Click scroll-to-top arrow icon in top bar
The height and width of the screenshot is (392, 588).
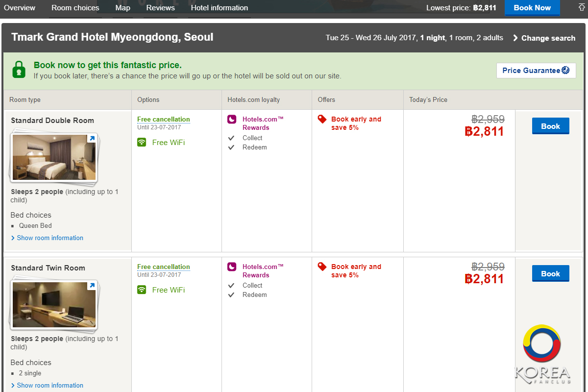[x=582, y=7]
